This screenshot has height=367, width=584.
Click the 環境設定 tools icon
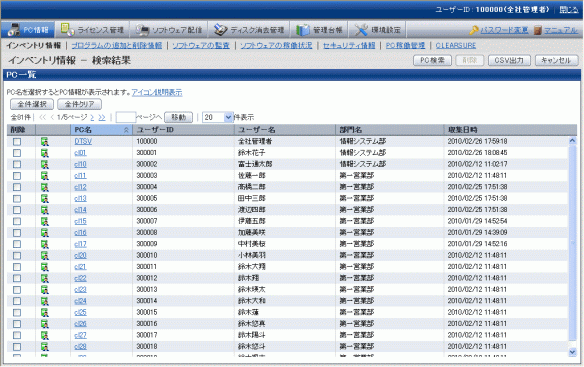[x=361, y=30]
